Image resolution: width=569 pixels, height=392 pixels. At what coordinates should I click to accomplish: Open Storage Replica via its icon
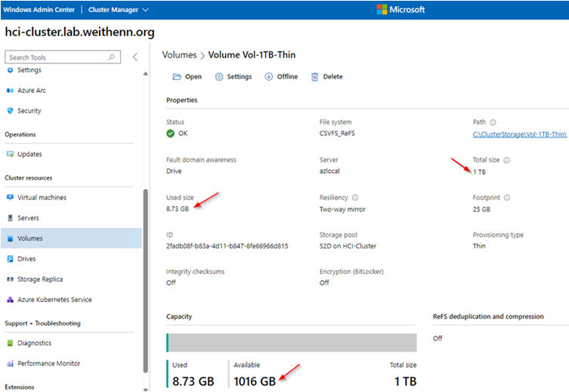point(11,279)
